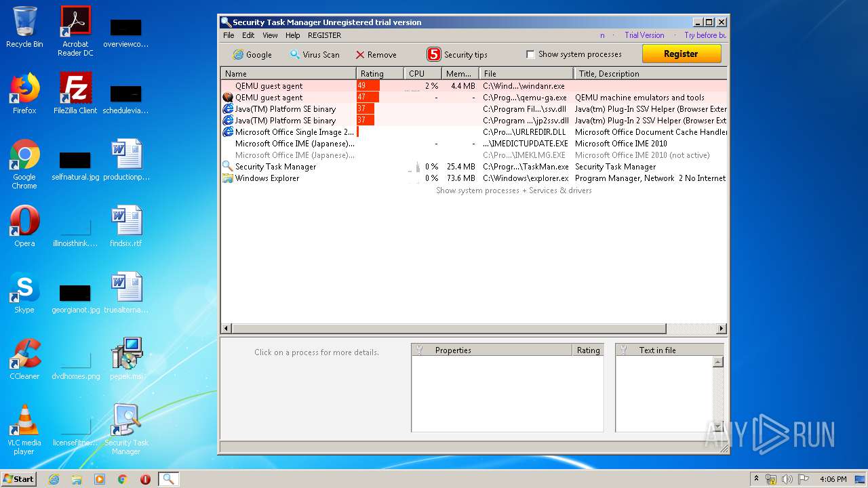
Task: Click the Google search toolbar button
Action: pyautogui.click(x=252, y=55)
